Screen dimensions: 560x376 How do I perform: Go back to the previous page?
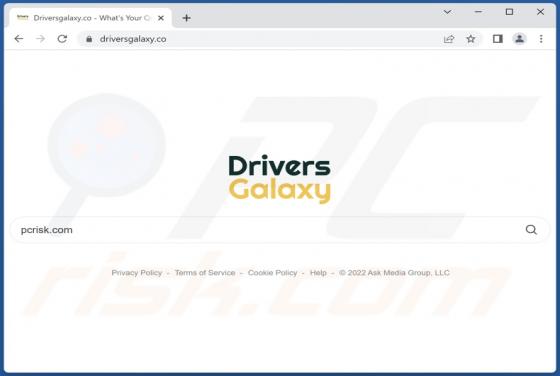point(19,39)
